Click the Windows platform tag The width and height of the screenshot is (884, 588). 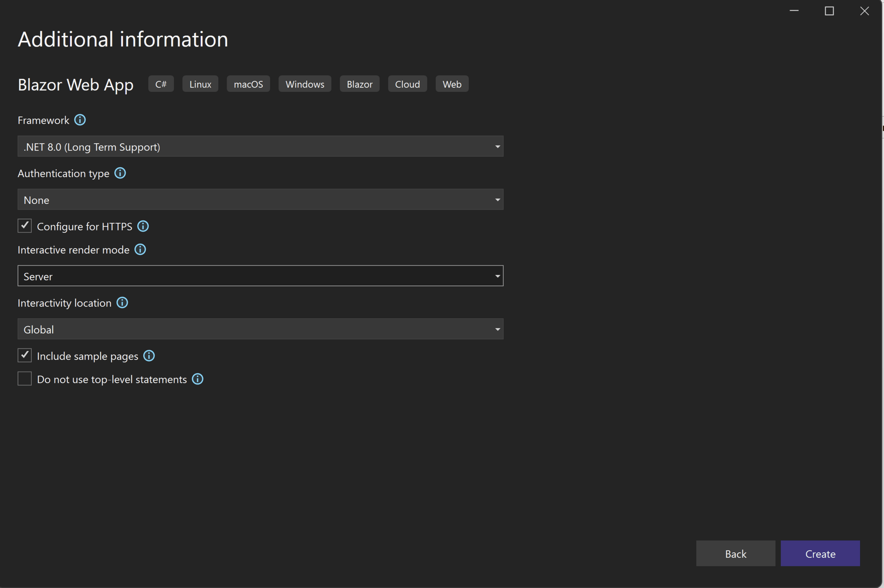(305, 84)
